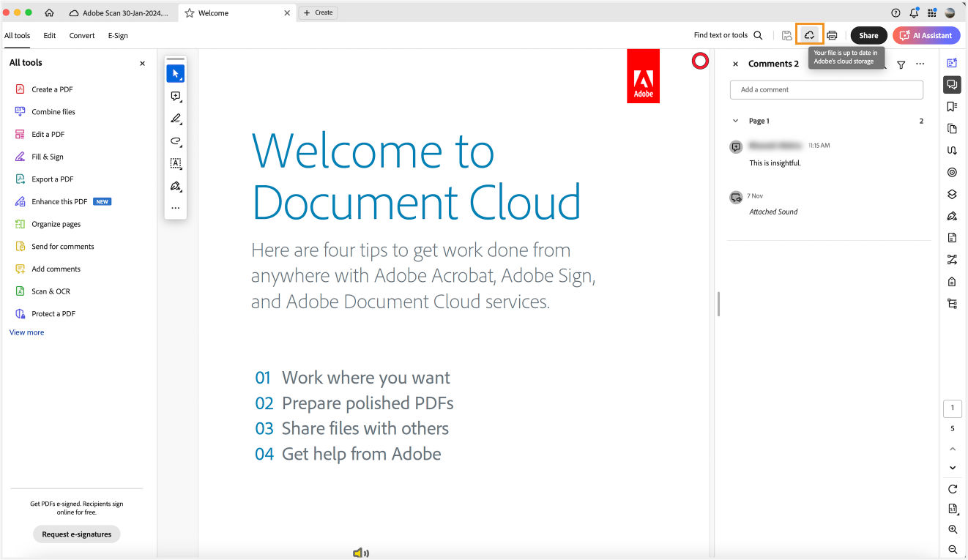968x560 pixels.
Task: Open the Bookmarks panel
Action: click(952, 106)
